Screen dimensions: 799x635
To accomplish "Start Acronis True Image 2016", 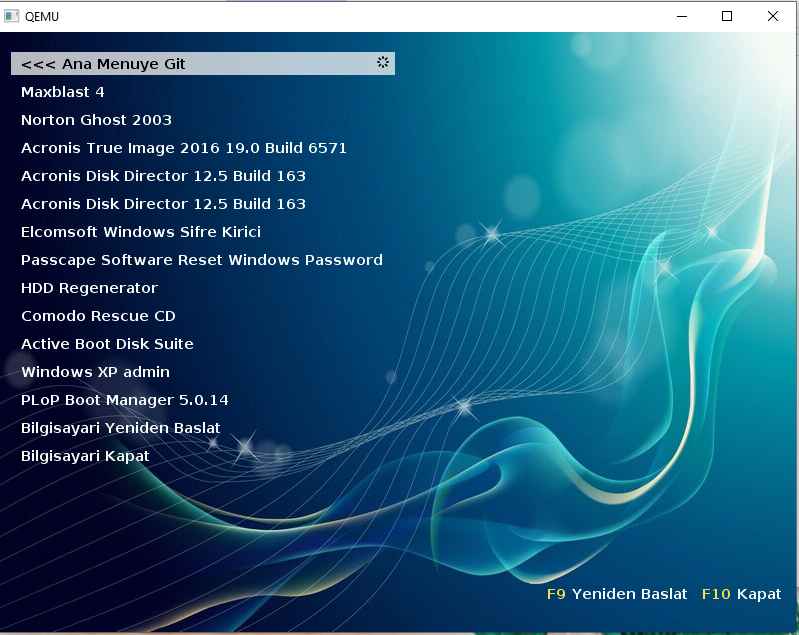I will point(184,148).
